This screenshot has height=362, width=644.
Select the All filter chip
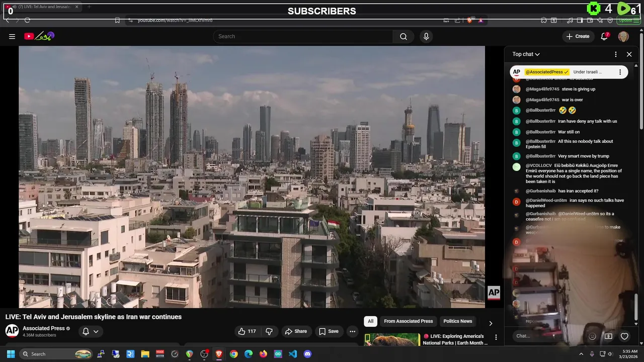pos(370,321)
